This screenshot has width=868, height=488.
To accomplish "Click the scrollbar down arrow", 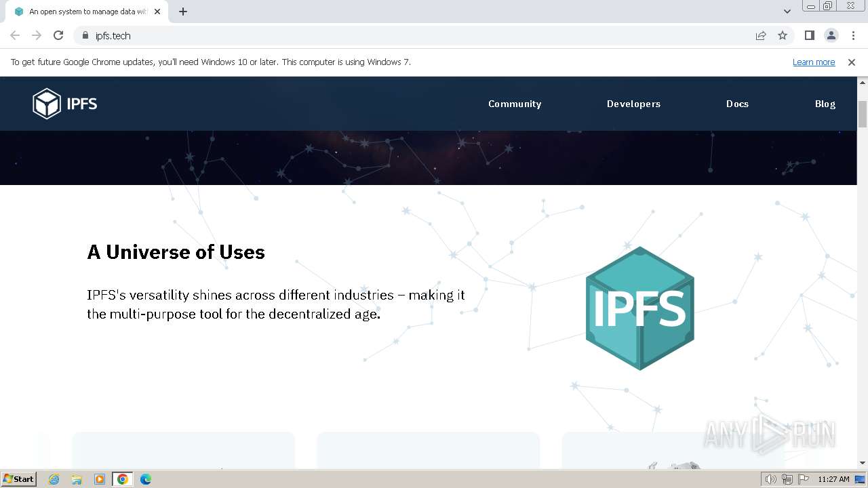I will click(x=863, y=463).
